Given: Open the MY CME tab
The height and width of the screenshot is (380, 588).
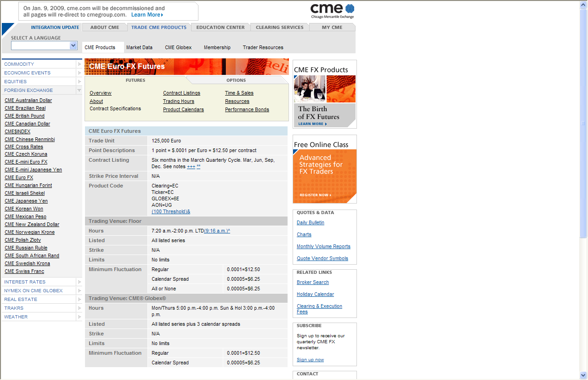Looking at the screenshot, I should coord(332,28).
